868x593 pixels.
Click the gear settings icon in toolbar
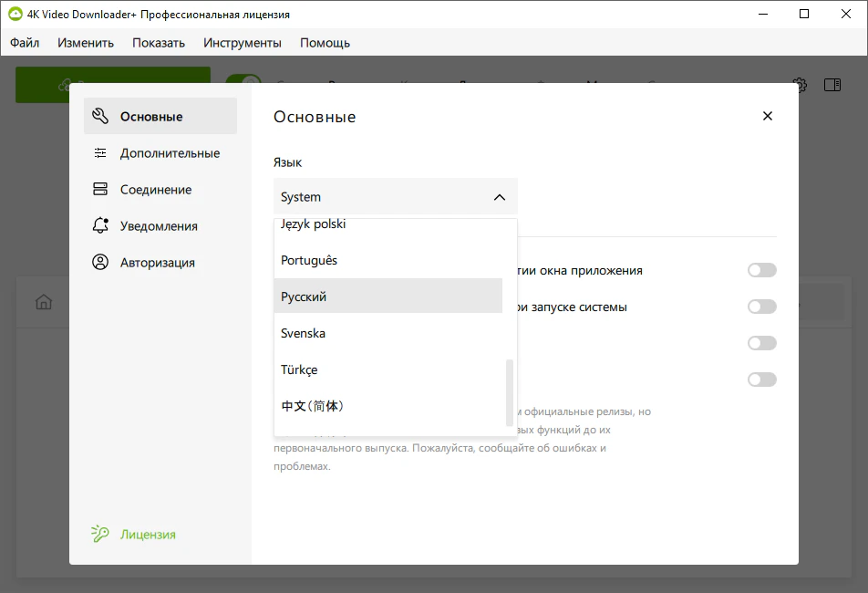click(800, 85)
